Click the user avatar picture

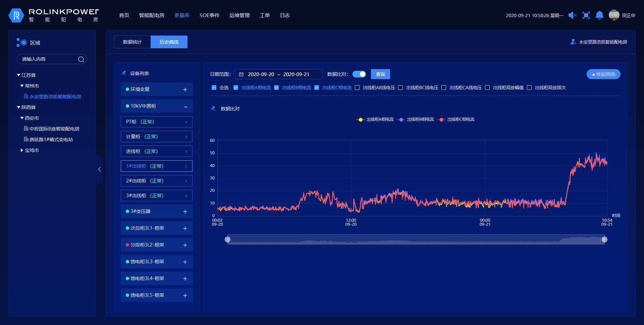[x=614, y=15]
